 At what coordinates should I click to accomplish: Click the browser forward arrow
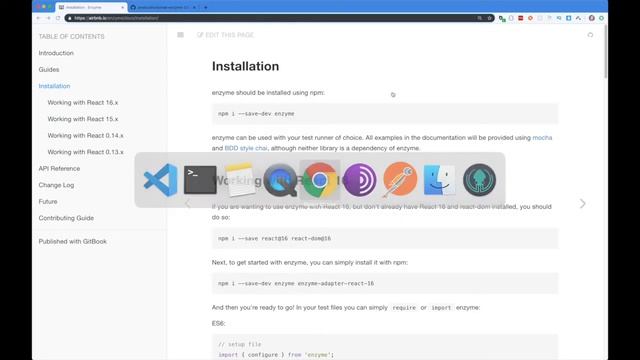click(48, 18)
